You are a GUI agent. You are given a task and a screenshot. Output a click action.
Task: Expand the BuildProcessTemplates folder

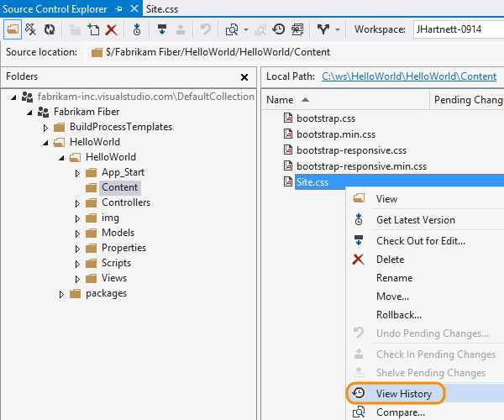45,128
